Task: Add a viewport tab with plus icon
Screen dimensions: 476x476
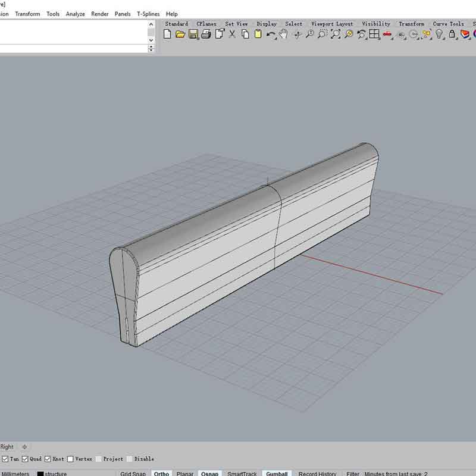Action: click(24, 447)
